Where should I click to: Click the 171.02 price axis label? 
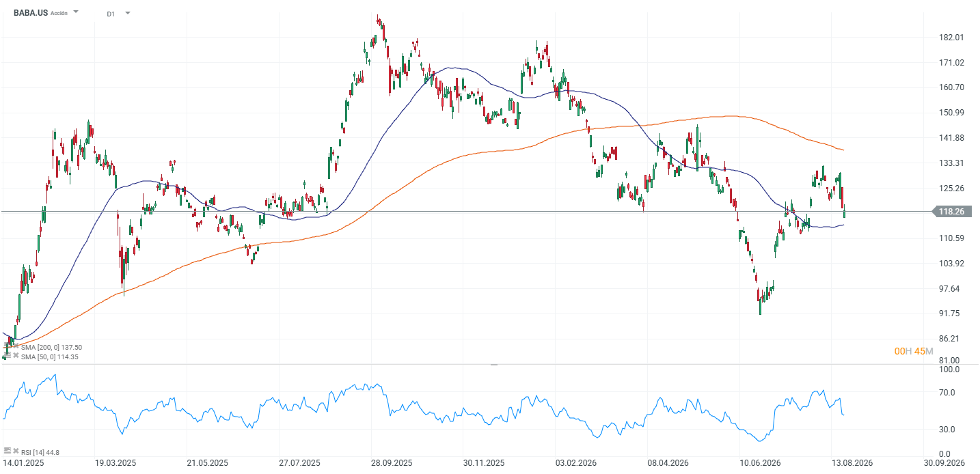[951, 62]
